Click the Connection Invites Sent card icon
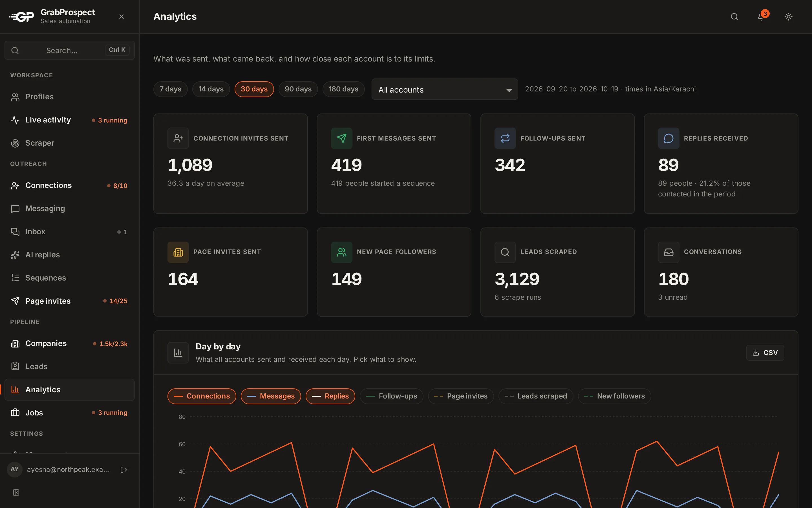The width and height of the screenshot is (812, 508). pyautogui.click(x=178, y=138)
